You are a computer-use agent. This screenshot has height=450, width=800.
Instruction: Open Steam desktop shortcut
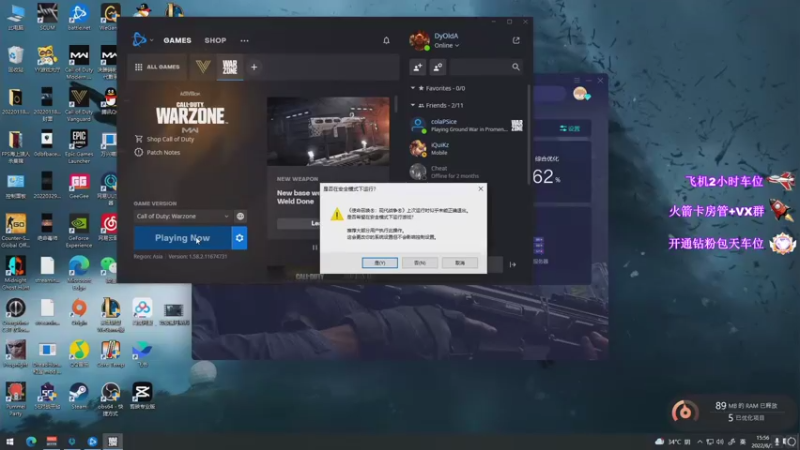(79, 396)
